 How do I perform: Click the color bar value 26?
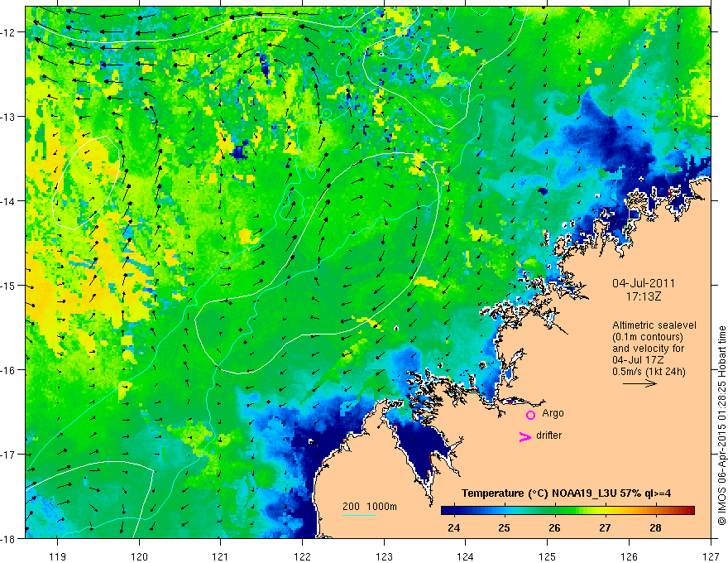(x=554, y=528)
